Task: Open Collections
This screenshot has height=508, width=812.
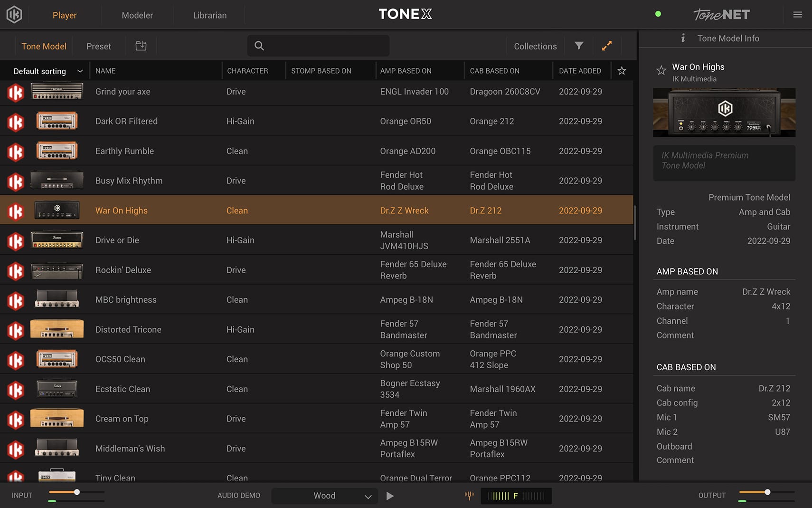Action: click(535, 46)
